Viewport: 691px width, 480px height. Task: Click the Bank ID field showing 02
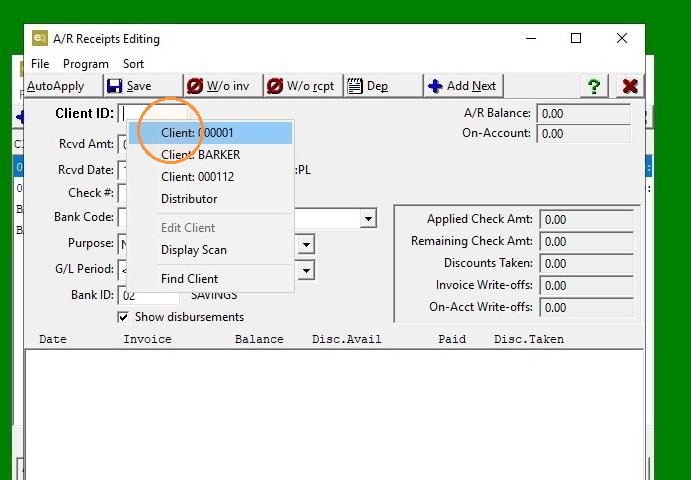(149, 295)
